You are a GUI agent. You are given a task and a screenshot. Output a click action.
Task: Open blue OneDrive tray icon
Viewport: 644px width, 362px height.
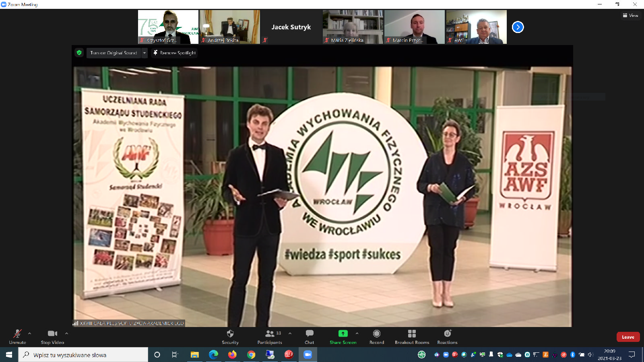509,355
